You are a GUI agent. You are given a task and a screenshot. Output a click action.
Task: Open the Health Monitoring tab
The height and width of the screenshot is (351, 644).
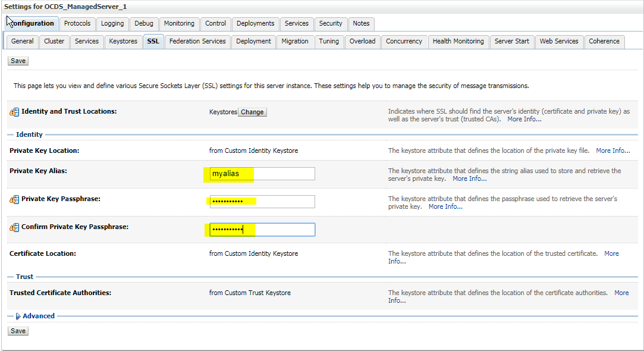pyautogui.click(x=458, y=42)
